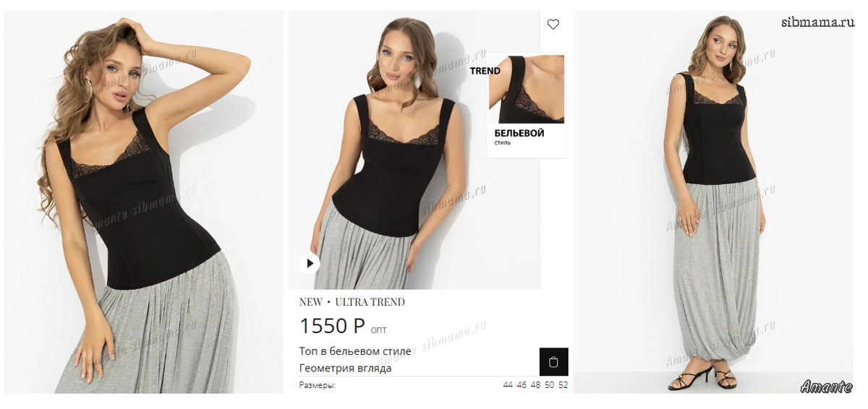Click the 'Геометрия взгляда' product name

(346, 368)
